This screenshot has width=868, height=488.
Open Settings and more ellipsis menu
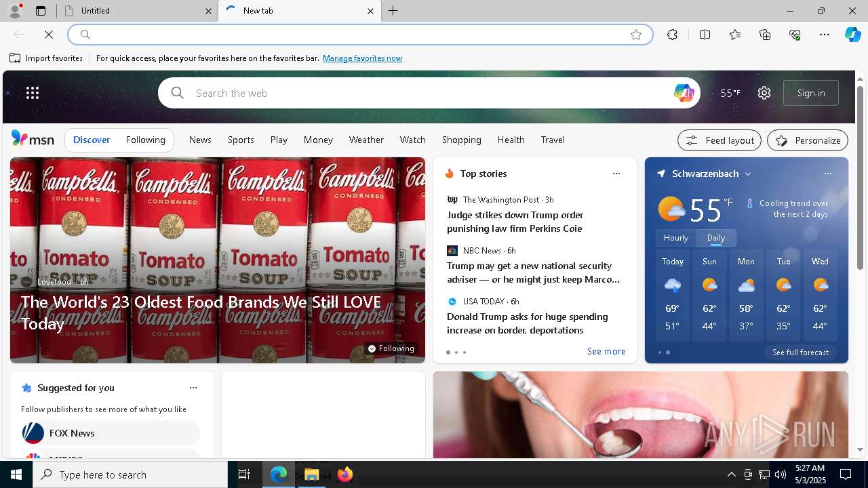(825, 35)
